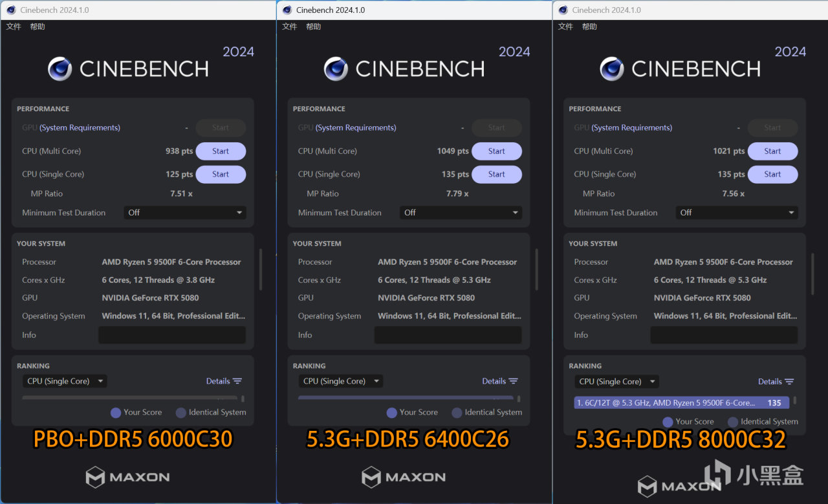Start CPU Single Core test in the right window
This screenshot has width=828, height=504.
pos(772,174)
